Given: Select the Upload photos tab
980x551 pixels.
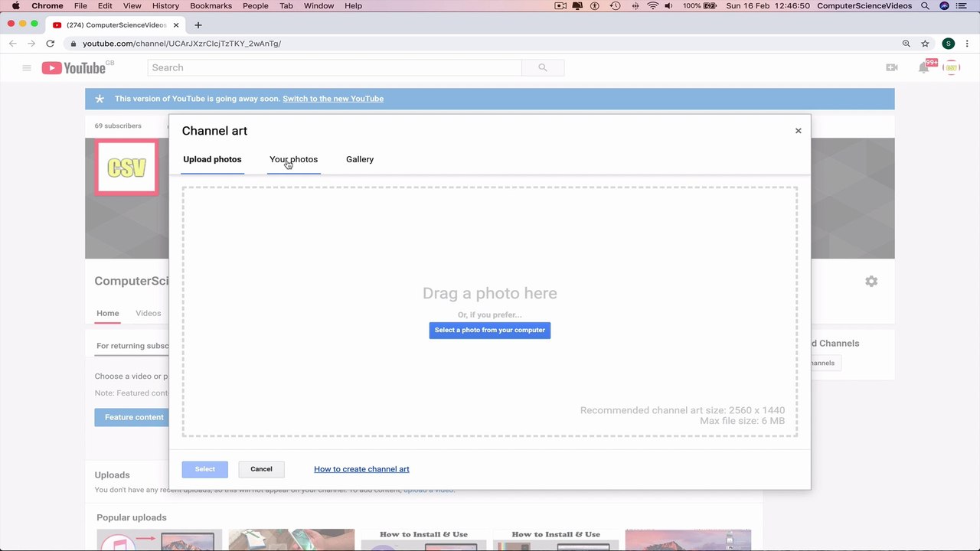Looking at the screenshot, I should tap(212, 159).
